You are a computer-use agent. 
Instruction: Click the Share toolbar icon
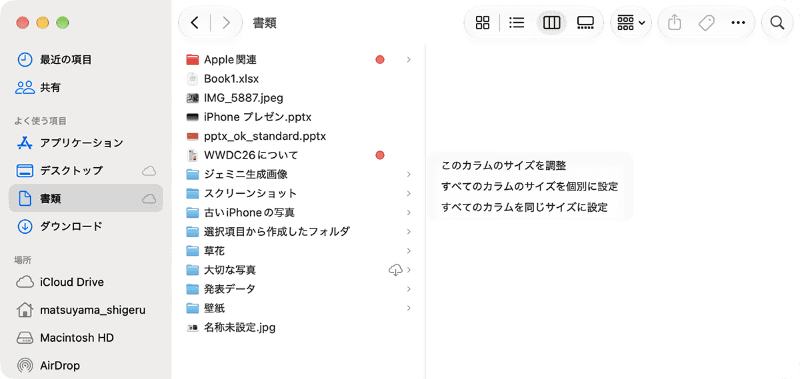click(674, 23)
